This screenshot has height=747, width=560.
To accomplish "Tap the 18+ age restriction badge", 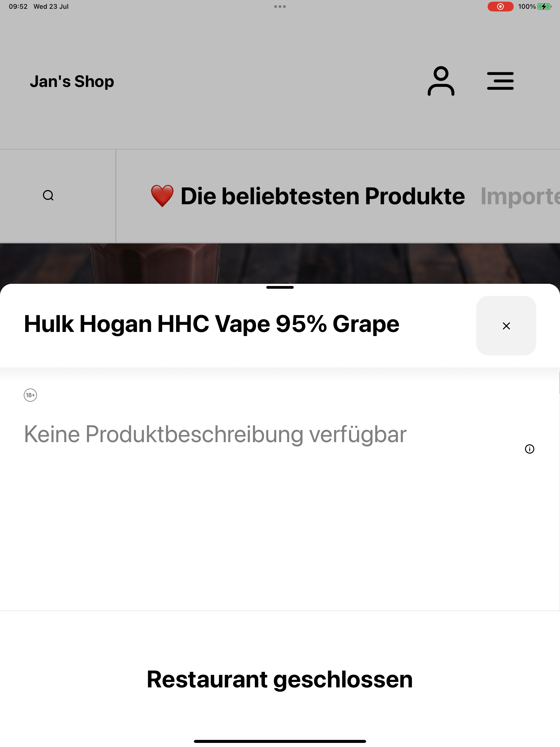I will tap(30, 395).
